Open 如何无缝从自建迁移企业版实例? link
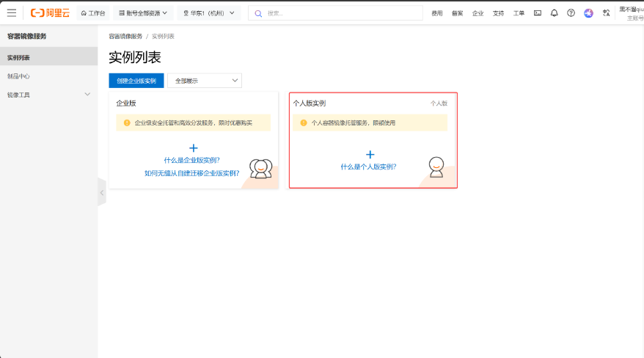 (x=191, y=173)
